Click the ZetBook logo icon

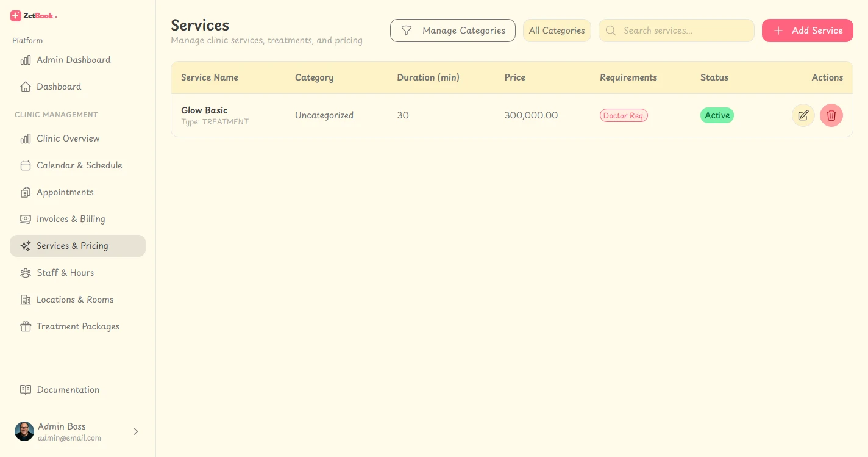click(x=16, y=16)
